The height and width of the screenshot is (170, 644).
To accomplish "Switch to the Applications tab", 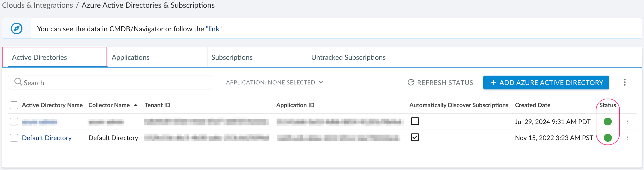I will [131, 57].
